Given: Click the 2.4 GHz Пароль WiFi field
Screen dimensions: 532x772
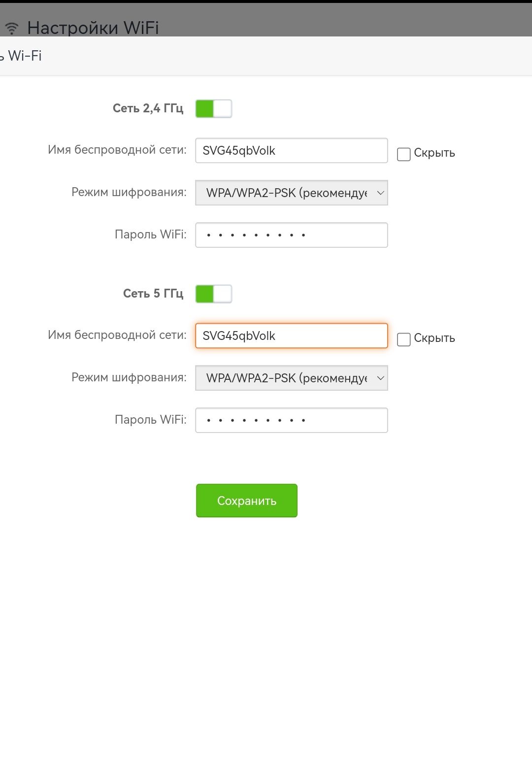Looking at the screenshot, I should [x=291, y=235].
